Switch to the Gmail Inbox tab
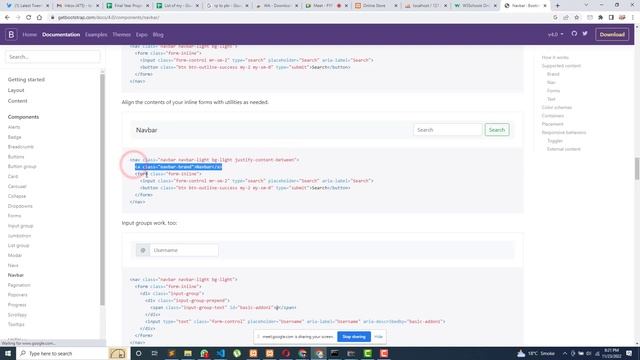The height and width of the screenshot is (360, 640). point(77,6)
